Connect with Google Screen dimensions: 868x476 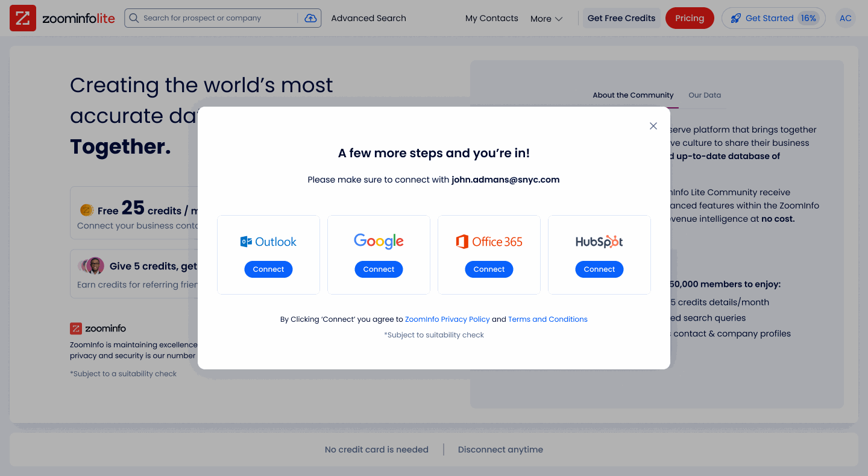pyautogui.click(x=379, y=269)
